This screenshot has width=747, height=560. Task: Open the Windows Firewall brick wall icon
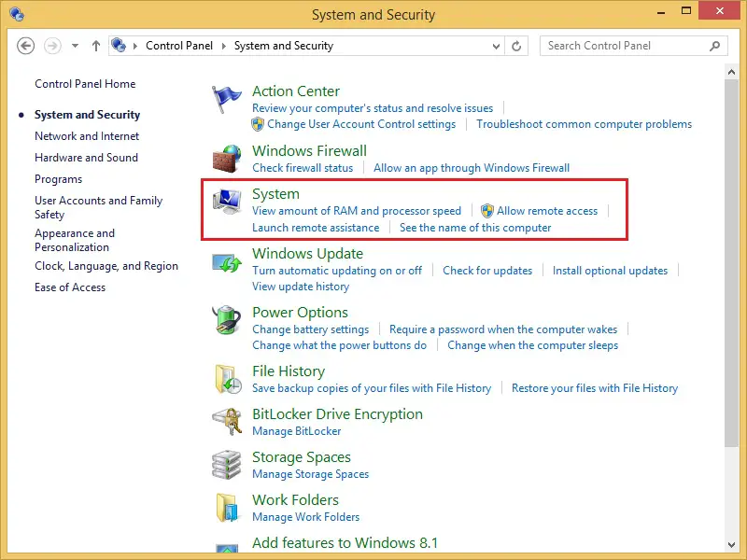point(227,159)
